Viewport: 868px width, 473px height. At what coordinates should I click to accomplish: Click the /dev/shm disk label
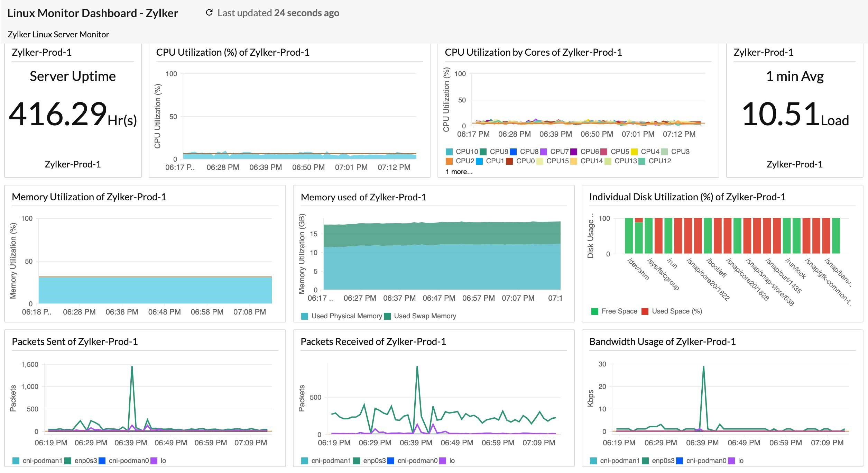click(638, 269)
